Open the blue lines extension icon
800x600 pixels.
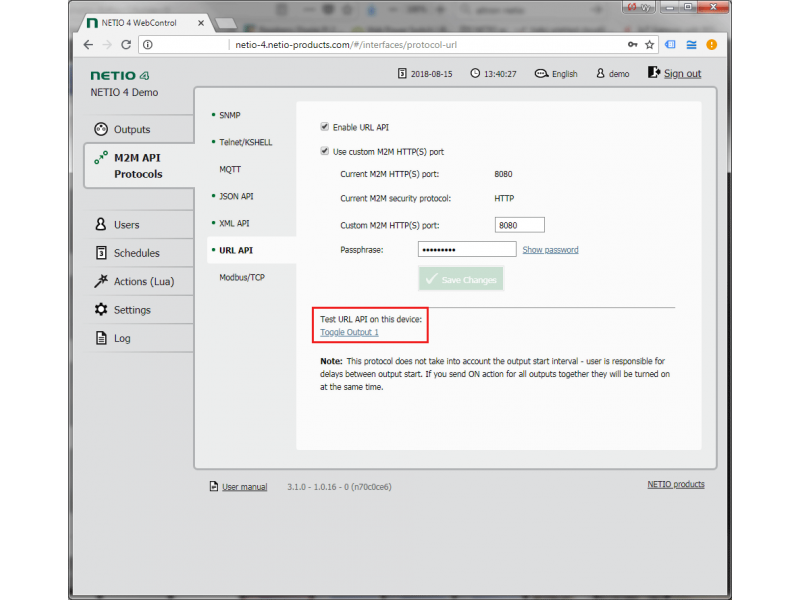tap(691, 45)
